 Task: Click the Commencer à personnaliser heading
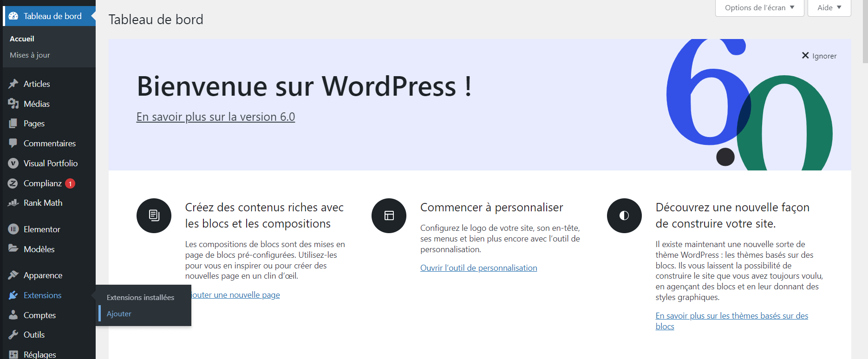(x=491, y=207)
